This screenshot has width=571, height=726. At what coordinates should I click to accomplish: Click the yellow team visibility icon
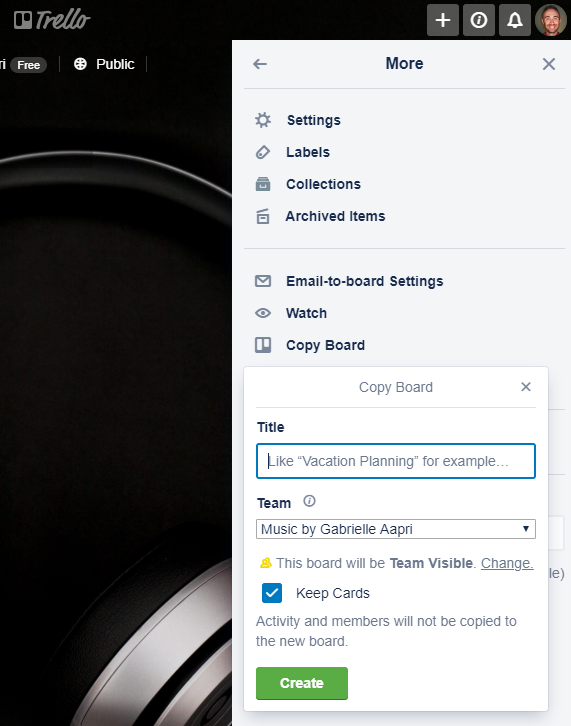(x=266, y=563)
